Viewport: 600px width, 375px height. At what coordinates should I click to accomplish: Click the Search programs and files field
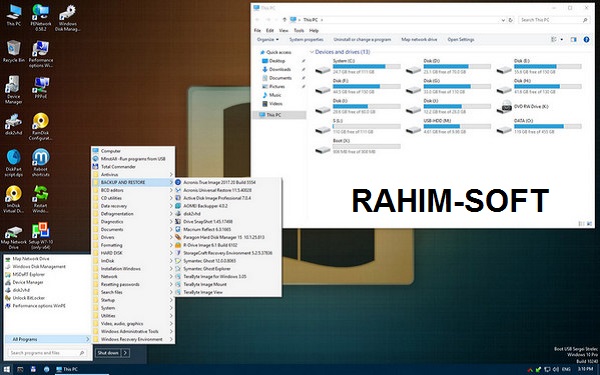tap(47, 353)
